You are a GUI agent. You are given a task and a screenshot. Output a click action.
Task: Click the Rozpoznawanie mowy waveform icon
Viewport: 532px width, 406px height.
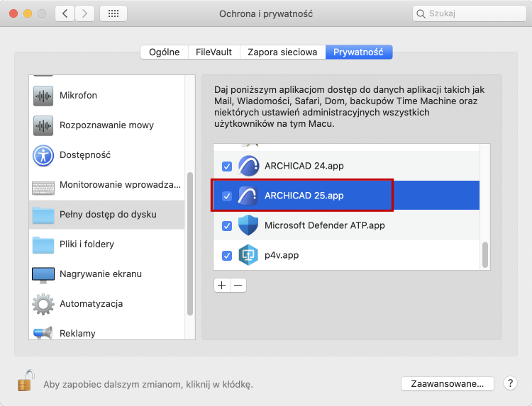click(43, 125)
